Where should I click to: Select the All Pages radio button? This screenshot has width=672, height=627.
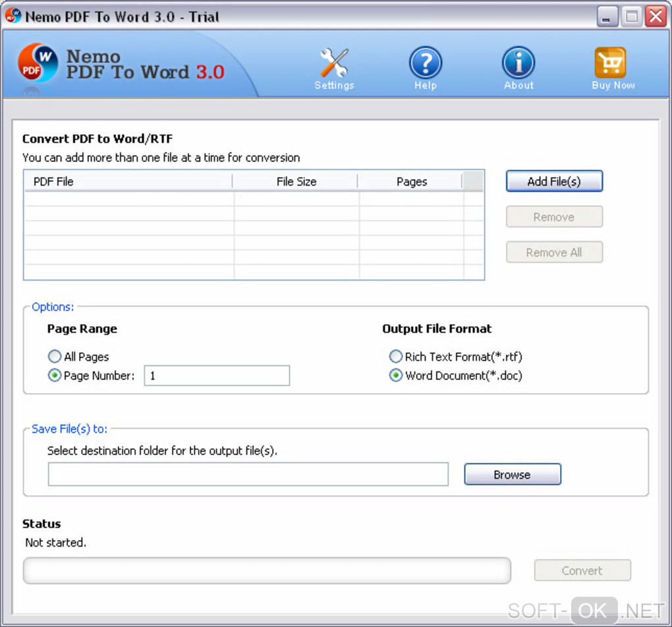[x=55, y=356]
